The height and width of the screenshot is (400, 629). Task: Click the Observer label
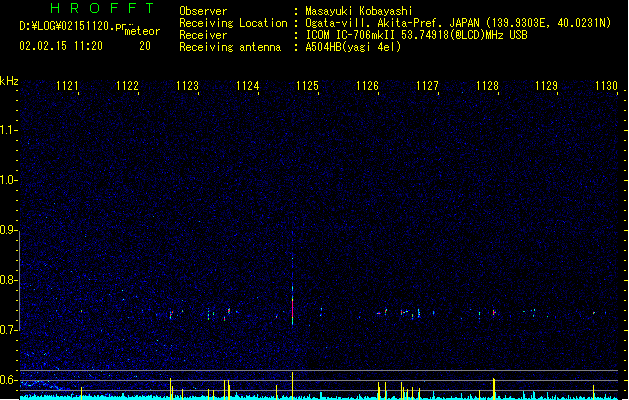(x=203, y=11)
